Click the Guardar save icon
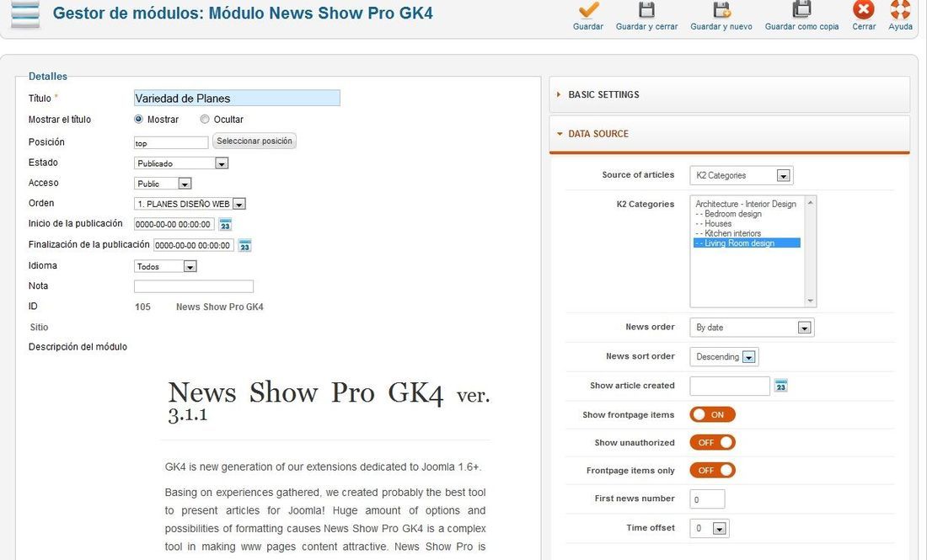Screen dimensions: 927x560 coord(587,10)
